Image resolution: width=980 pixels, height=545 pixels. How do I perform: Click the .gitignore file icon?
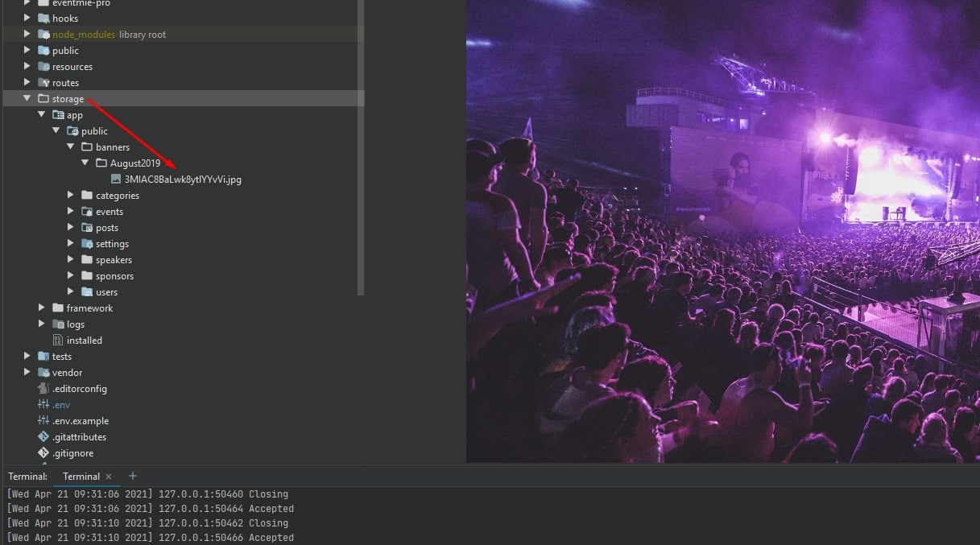[x=43, y=453]
